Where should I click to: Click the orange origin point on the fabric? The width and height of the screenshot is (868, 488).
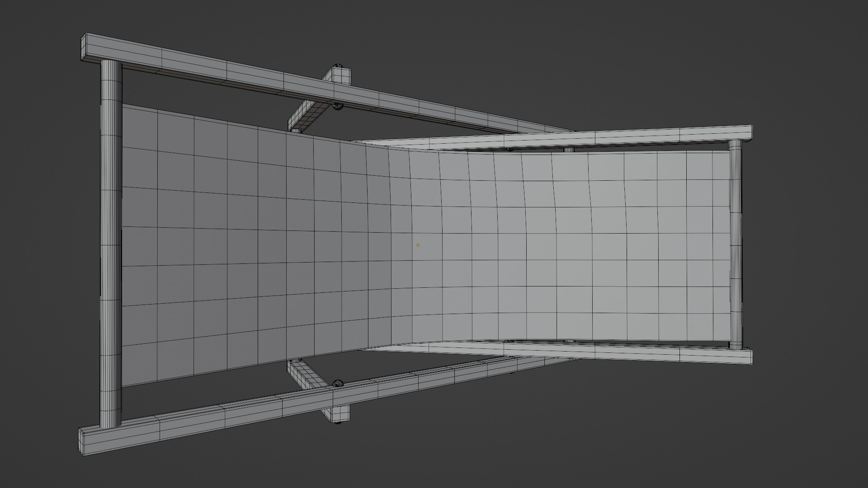click(x=418, y=245)
